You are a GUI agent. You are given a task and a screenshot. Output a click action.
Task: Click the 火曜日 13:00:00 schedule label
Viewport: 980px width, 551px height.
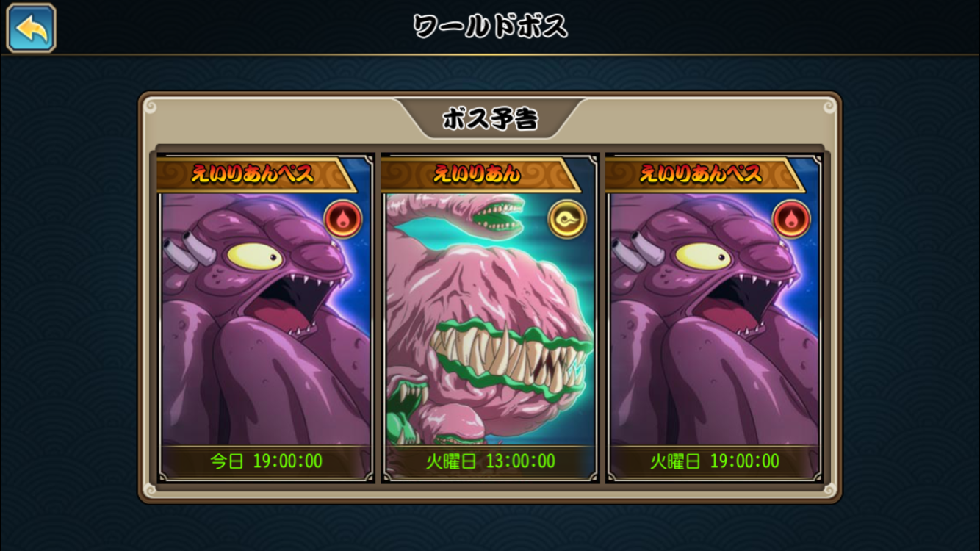[490, 461]
